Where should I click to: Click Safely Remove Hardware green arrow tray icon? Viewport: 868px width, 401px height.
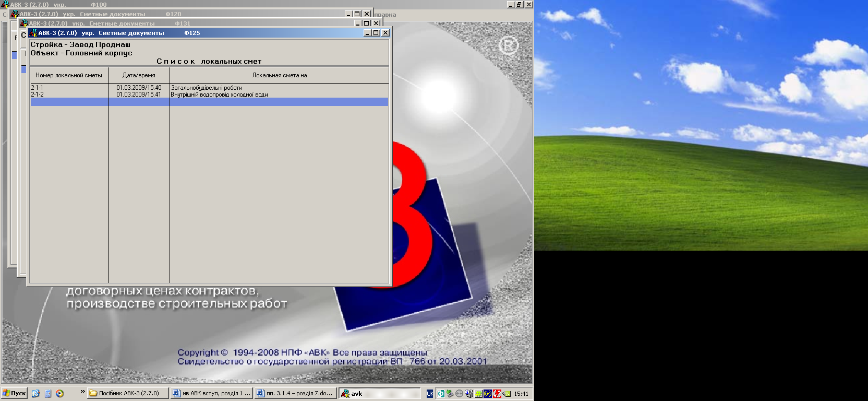pos(450,394)
